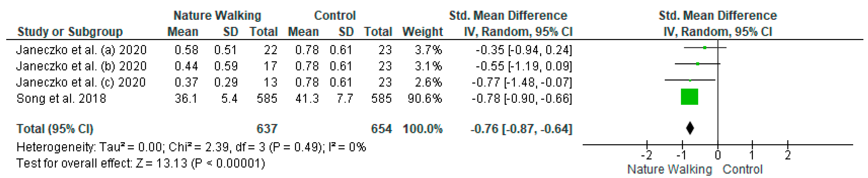This screenshot has width=868, height=178.
Task: Click the -0.76 [-0.87, -0.64] total effect
Action: pos(521,129)
